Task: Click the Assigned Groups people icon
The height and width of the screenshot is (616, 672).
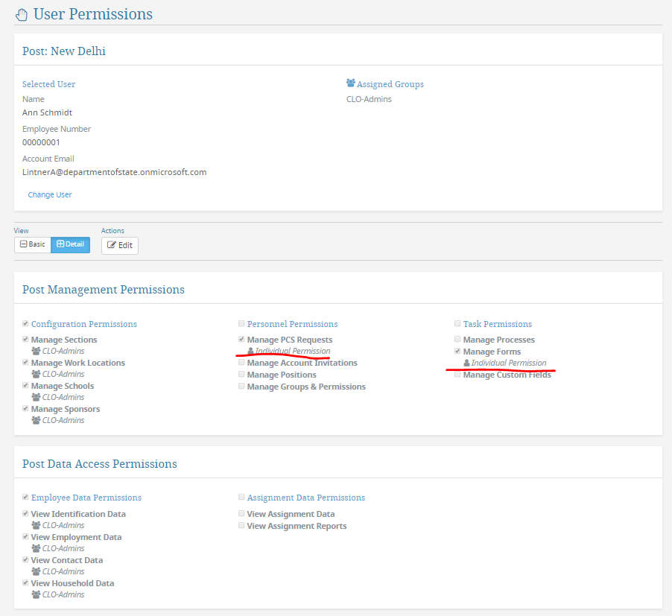Action: tap(351, 83)
